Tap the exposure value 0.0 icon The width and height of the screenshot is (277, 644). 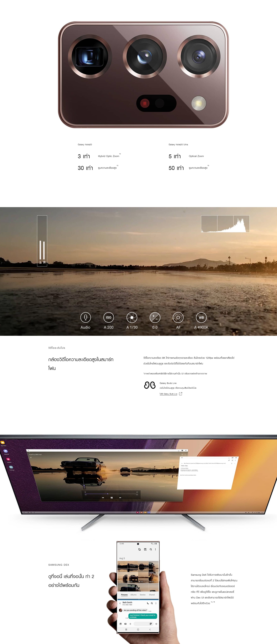click(x=155, y=317)
